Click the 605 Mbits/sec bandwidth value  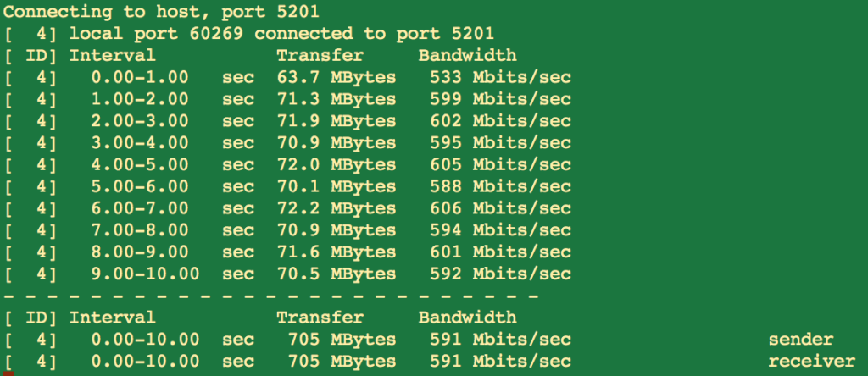500,165
